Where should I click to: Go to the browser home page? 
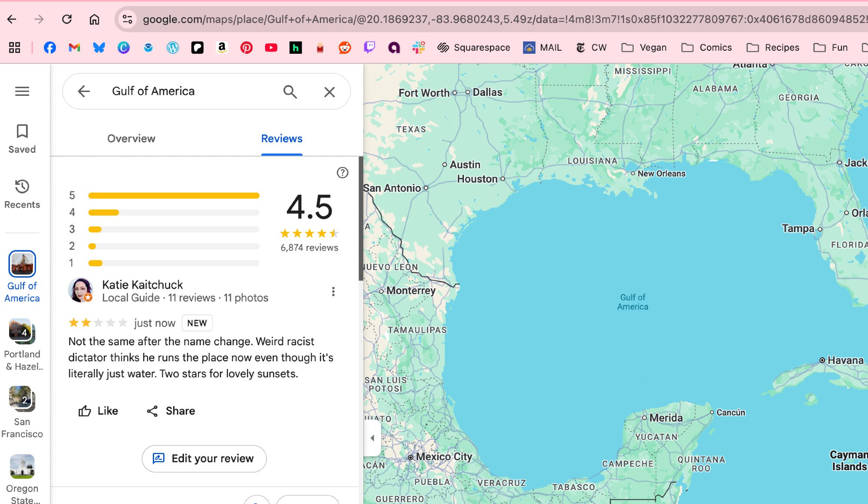coord(94,19)
